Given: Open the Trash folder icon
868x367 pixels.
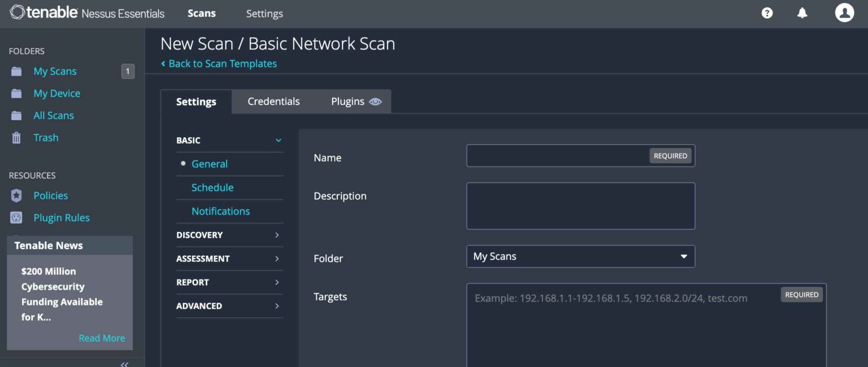Looking at the screenshot, I should (16, 137).
